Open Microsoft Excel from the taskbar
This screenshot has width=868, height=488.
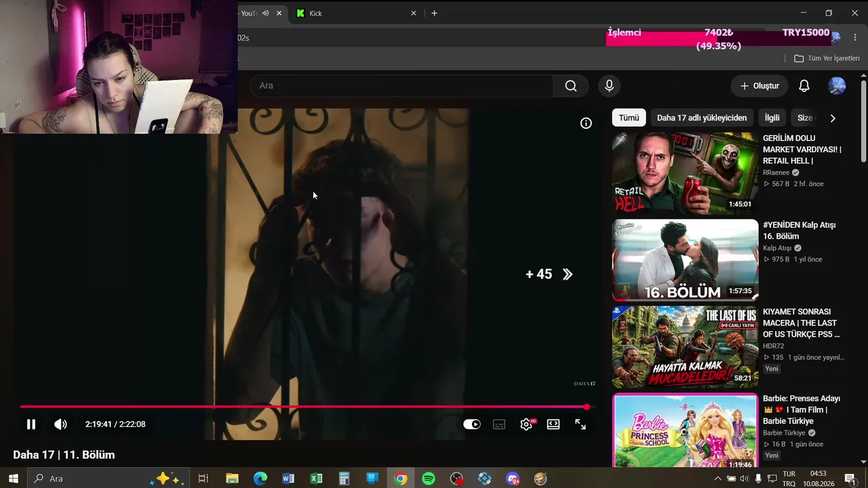click(316, 479)
